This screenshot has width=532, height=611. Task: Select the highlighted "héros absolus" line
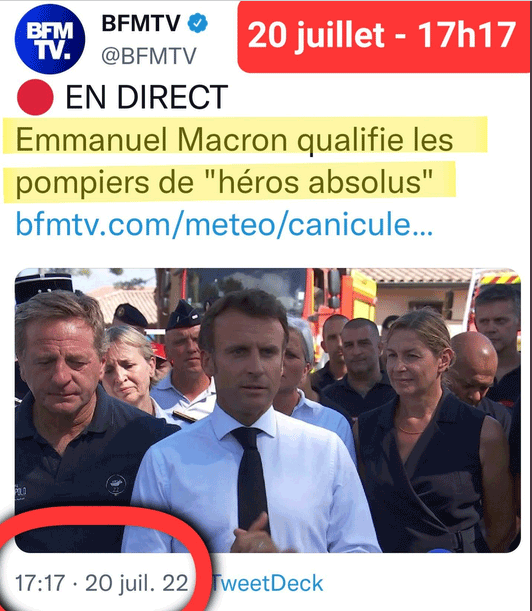(229, 182)
